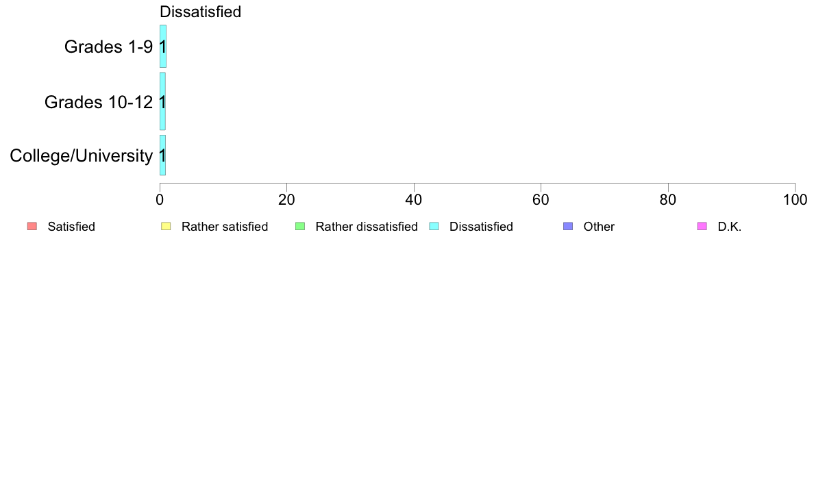Click the Satisfied red legend swatch
The width and height of the screenshot is (814, 504).
click(x=32, y=226)
